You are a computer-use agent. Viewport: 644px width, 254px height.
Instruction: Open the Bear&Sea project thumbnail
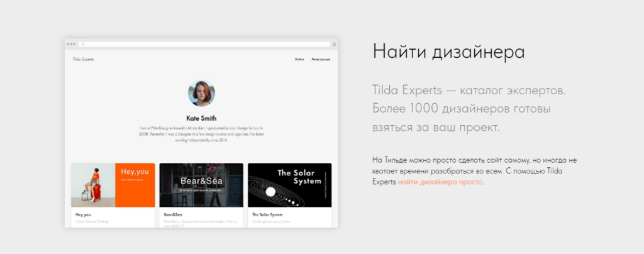pos(201,185)
